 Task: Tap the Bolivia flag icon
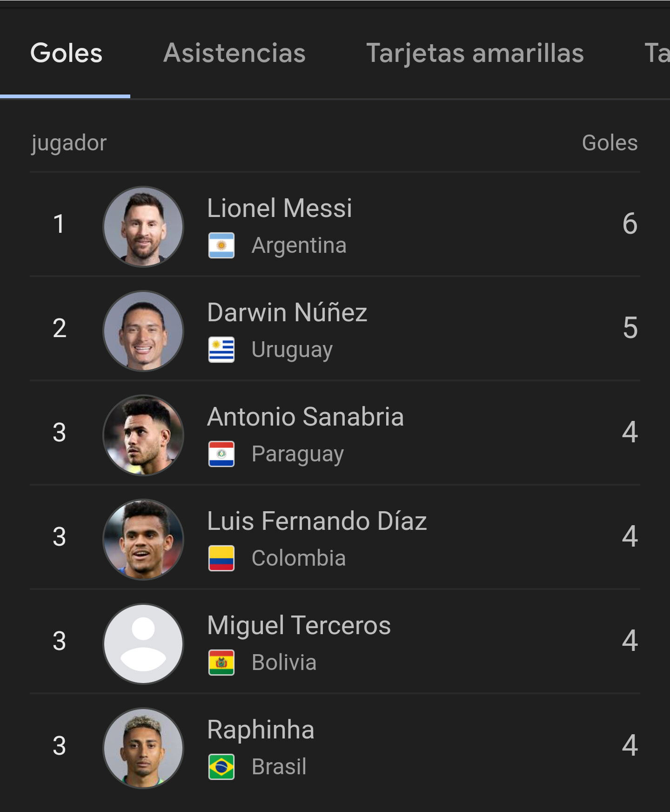click(x=221, y=663)
